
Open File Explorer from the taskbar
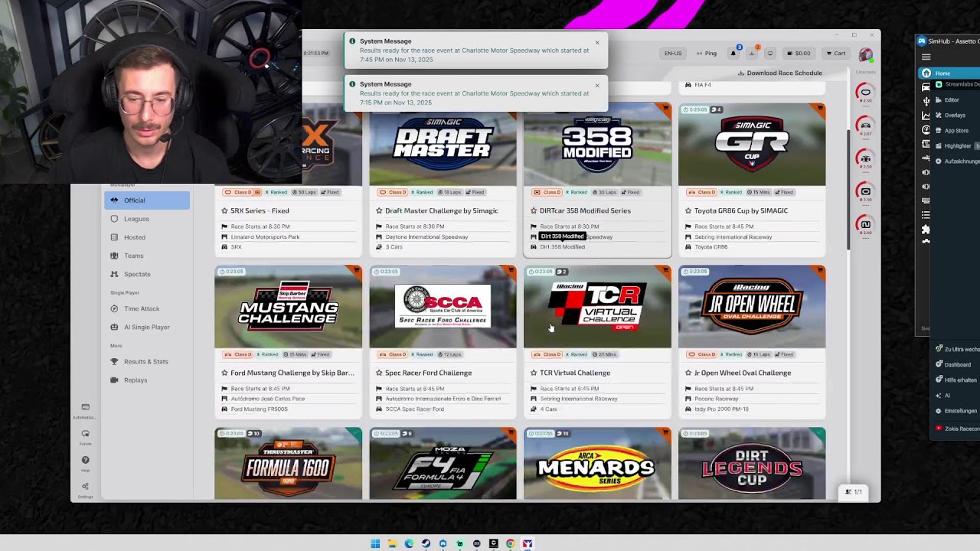coord(392,544)
